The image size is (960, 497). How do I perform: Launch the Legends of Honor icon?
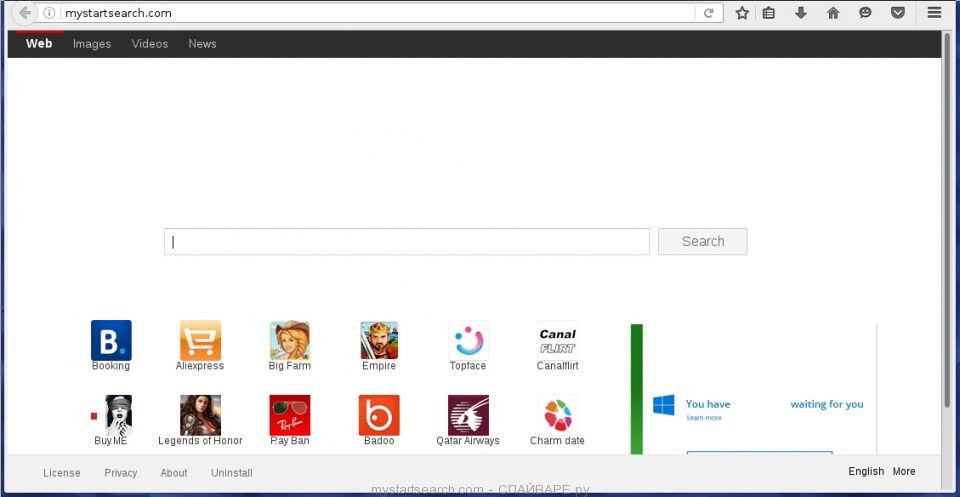pyautogui.click(x=200, y=415)
